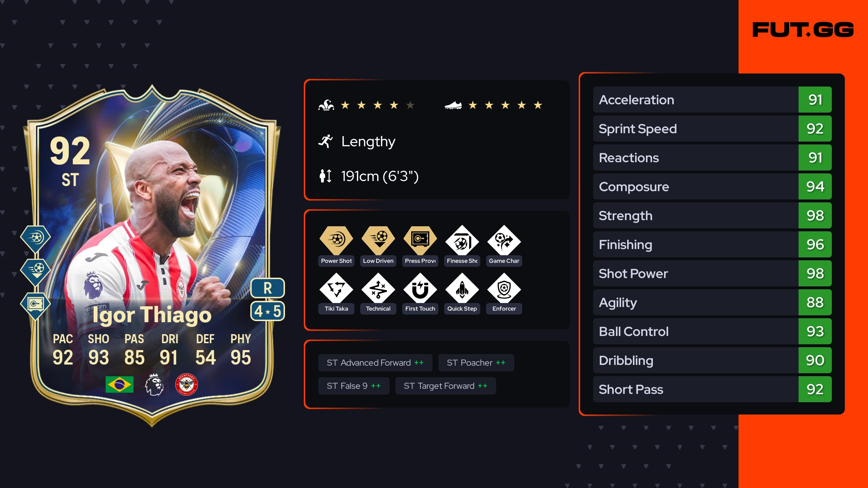The width and height of the screenshot is (868, 488).
Task: Click the Brentford club badge
Action: click(x=186, y=384)
